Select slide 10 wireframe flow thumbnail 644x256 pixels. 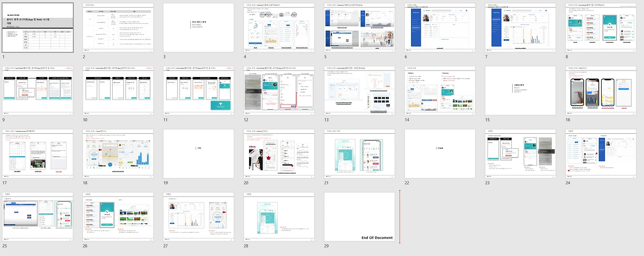118,91
